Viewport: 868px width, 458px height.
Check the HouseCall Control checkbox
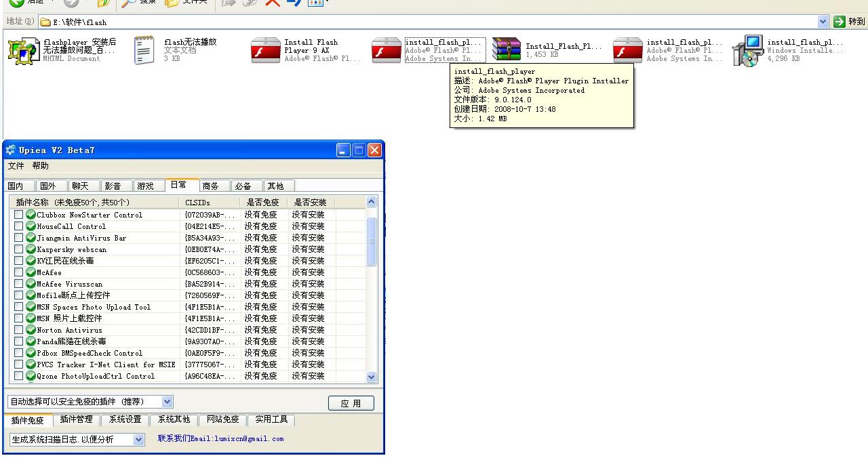[x=18, y=226]
